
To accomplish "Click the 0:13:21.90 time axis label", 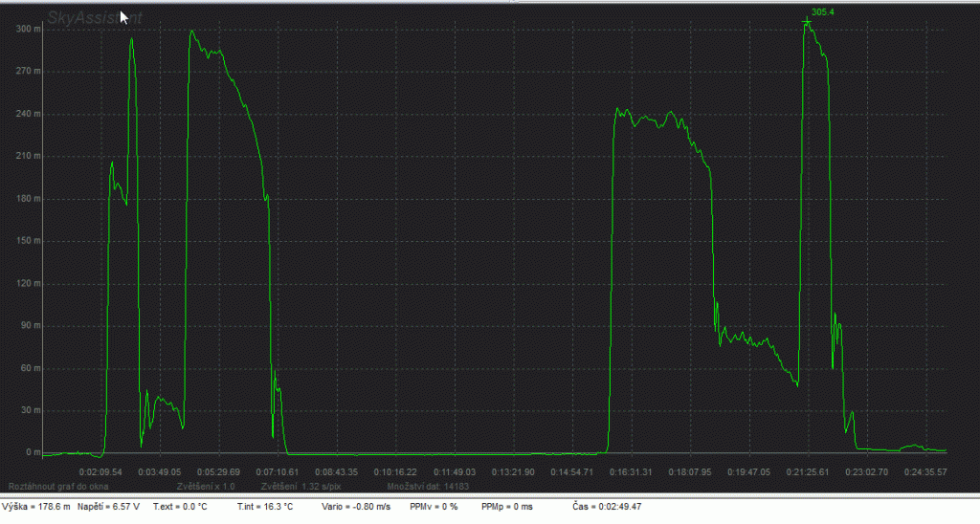I will point(514,471).
